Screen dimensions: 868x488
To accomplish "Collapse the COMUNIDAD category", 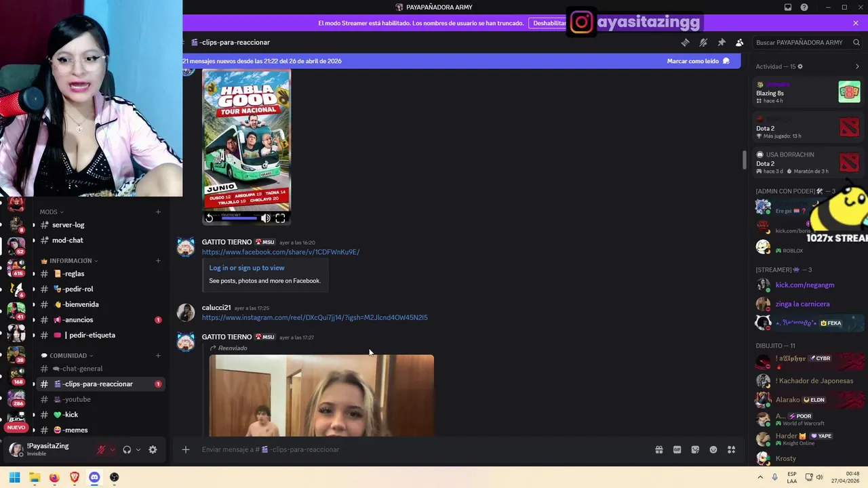I will (x=67, y=356).
